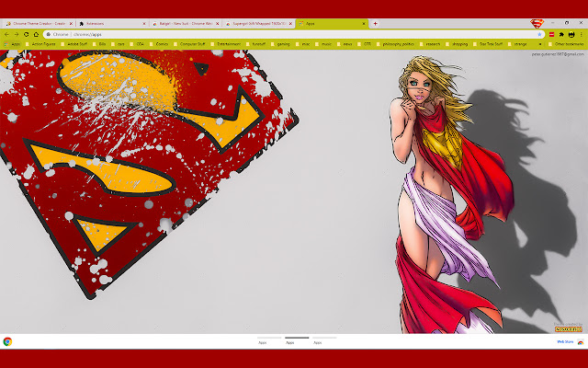The height and width of the screenshot is (368, 588).
Task: Open the gaming bookmark folder
Action: 281,44
